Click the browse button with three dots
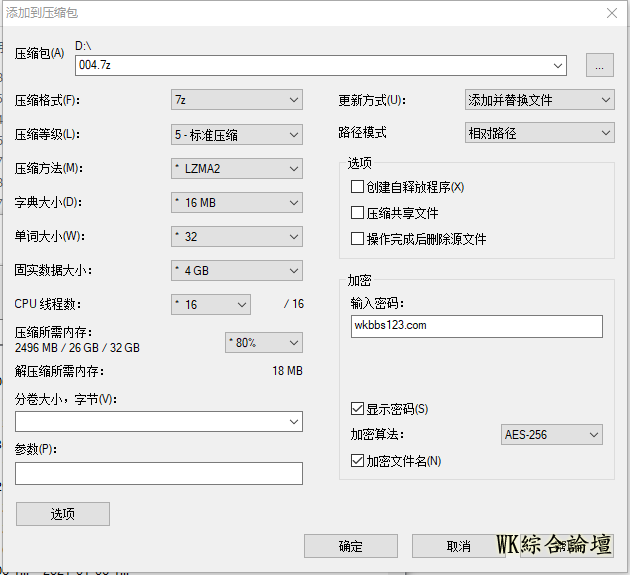 point(599,65)
